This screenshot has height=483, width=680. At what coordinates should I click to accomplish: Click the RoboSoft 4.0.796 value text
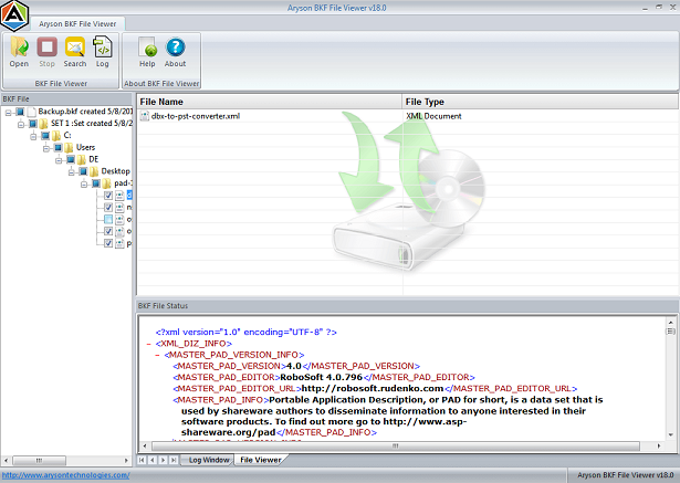pos(321,377)
